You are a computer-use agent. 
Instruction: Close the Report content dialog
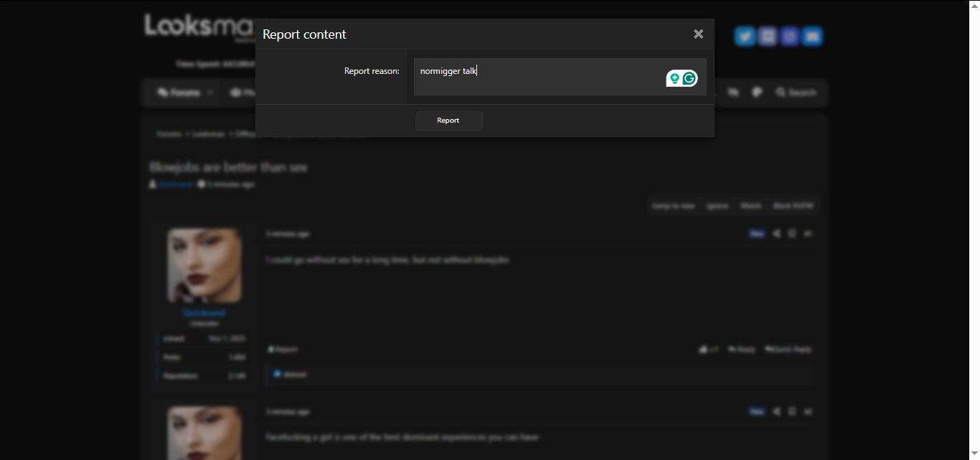(x=698, y=34)
